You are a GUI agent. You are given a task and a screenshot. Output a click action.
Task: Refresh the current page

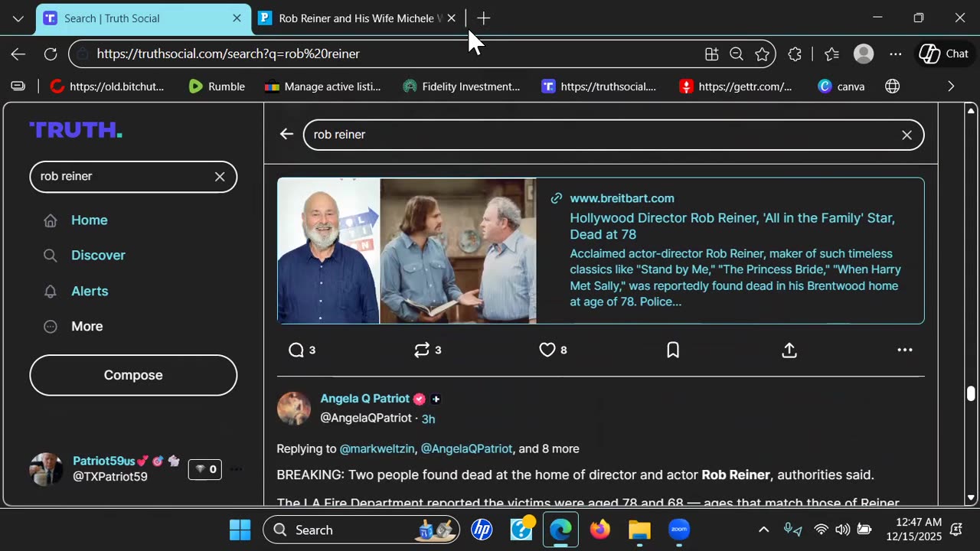click(x=51, y=54)
